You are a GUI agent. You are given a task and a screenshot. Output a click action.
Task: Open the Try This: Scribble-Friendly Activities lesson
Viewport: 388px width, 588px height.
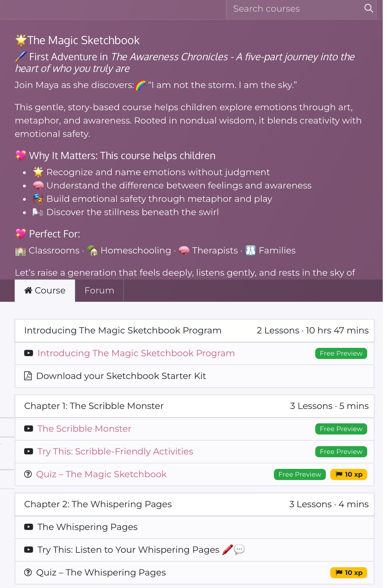(115, 451)
